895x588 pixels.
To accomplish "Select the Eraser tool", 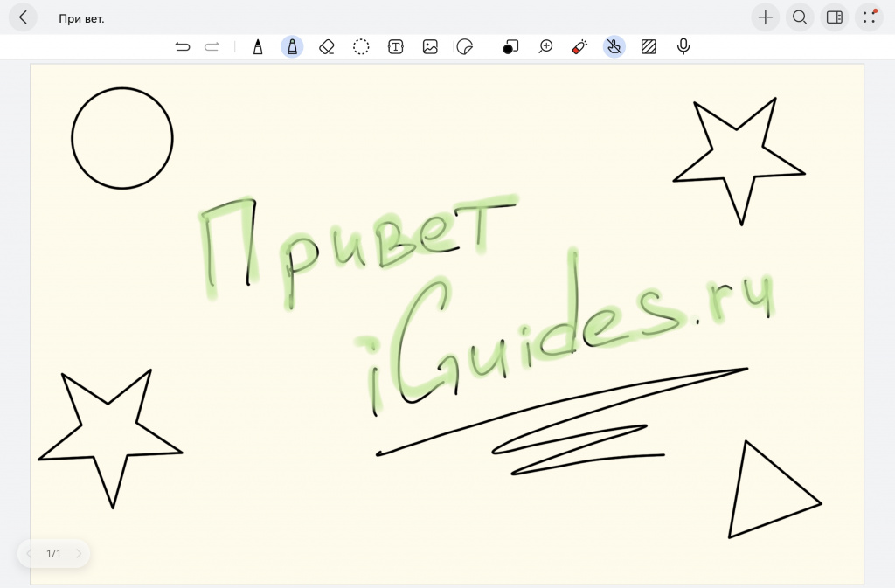I will coord(327,47).
